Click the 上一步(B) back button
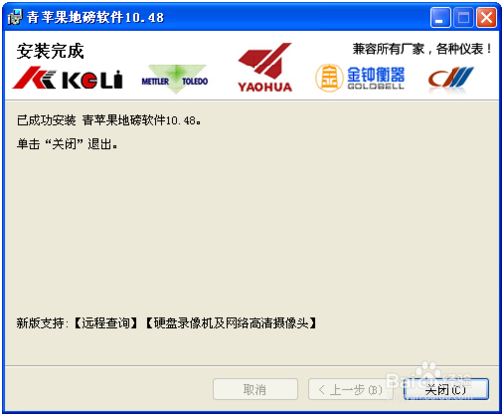The image size is (504, 416). (351, 389)
